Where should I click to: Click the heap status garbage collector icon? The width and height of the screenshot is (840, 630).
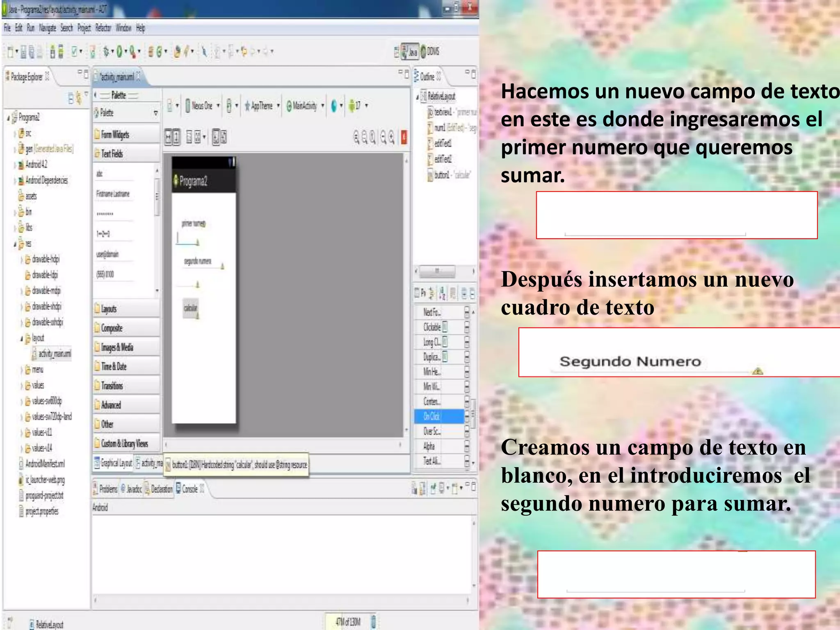pyautogui.click(x=373, y=621)
